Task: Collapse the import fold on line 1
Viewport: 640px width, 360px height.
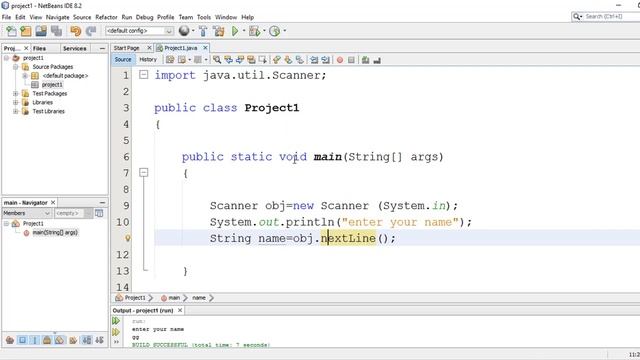Action: coord(144,75)
